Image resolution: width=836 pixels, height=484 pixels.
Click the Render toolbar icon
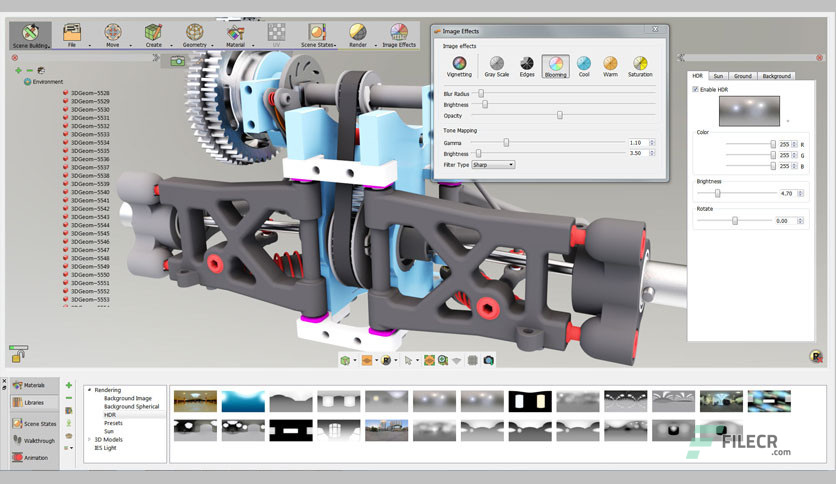[358, 35]
